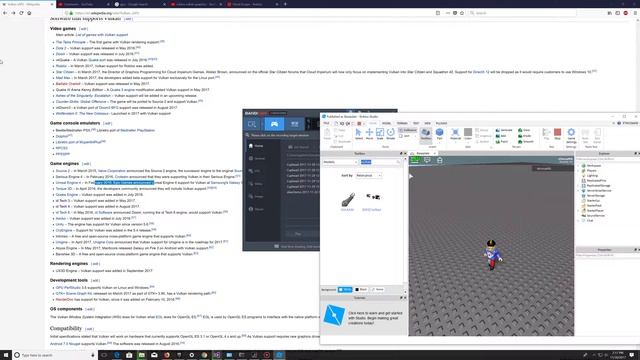Image resolution: width=640 pixels, height=360 pixels.
Task: Click the Roblox logo in the Tutorials panel
Action: pos(334,315)
